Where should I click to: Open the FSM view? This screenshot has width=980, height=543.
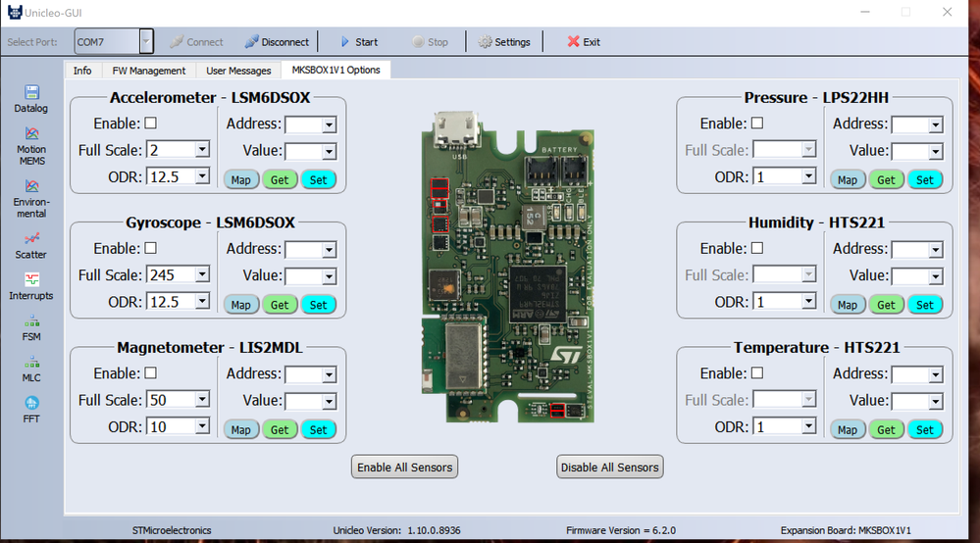(31, 328)
